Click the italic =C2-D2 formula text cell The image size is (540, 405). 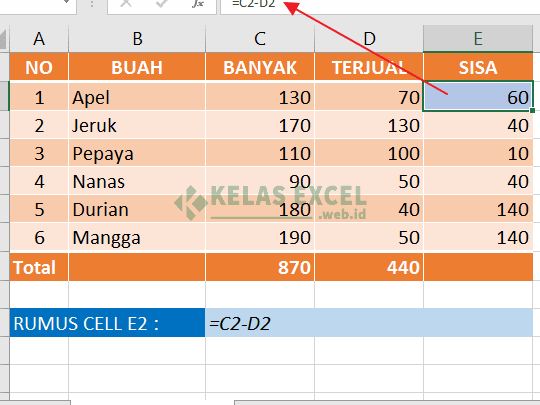pos(369,323)
